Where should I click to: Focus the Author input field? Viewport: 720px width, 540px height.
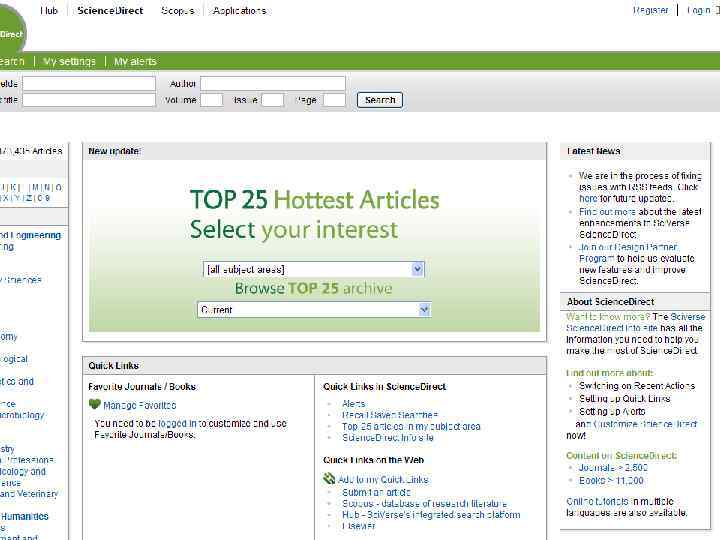click(273, 84)
